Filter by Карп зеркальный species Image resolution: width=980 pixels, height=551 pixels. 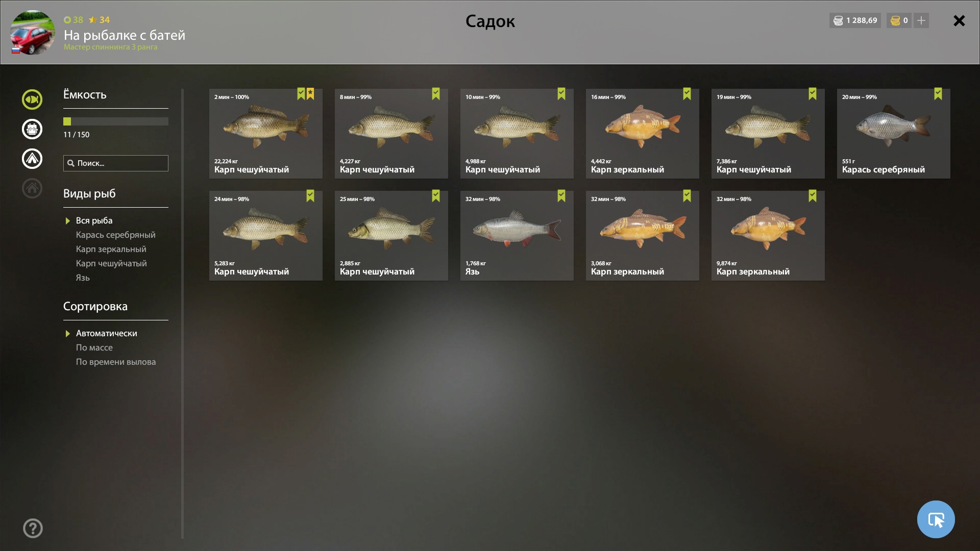pyautogui.click(x=111, y=249)
